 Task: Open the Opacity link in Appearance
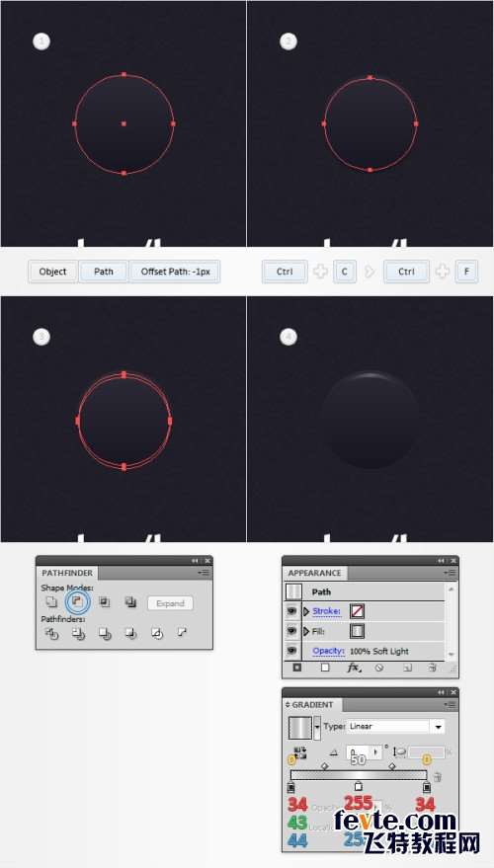point(328,651)
